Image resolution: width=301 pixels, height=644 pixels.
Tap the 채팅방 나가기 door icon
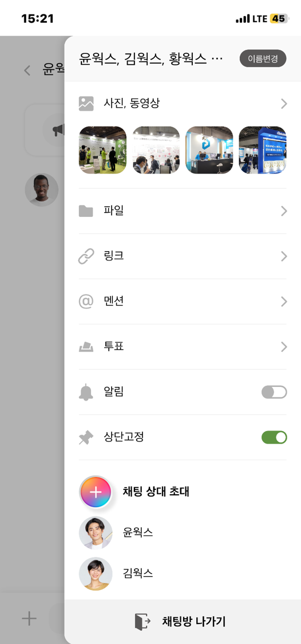click(142, 622)
